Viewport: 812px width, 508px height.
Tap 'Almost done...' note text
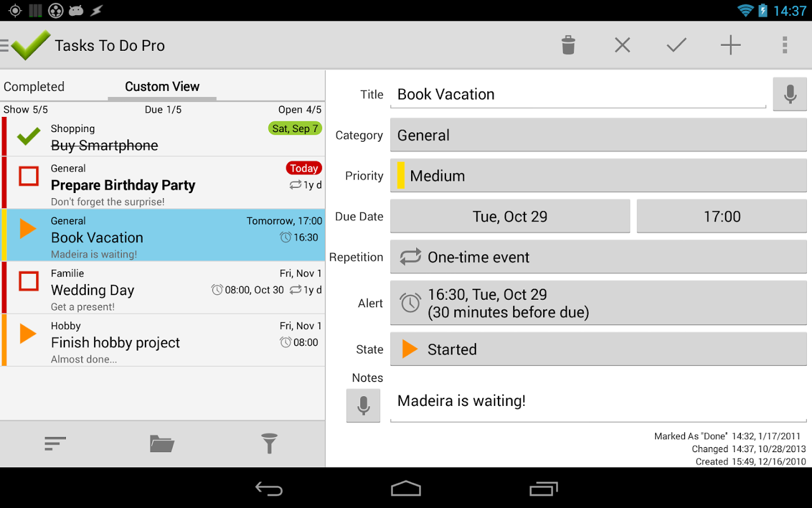point(84,360)
